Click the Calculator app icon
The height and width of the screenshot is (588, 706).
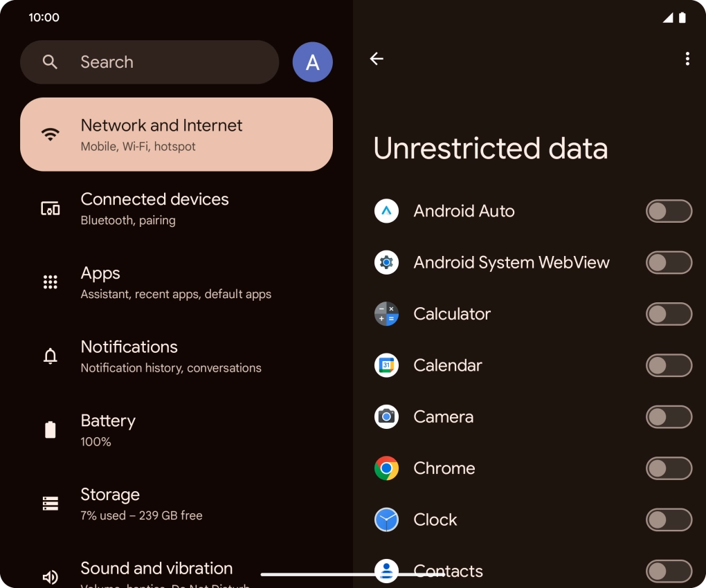point(386,314)
